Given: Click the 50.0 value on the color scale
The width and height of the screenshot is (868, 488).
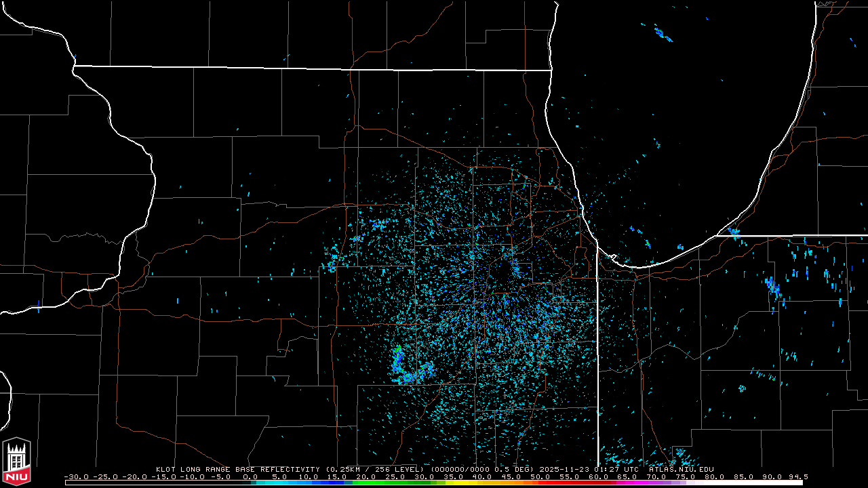Looking at the screenshot, I should click(541, 477).
